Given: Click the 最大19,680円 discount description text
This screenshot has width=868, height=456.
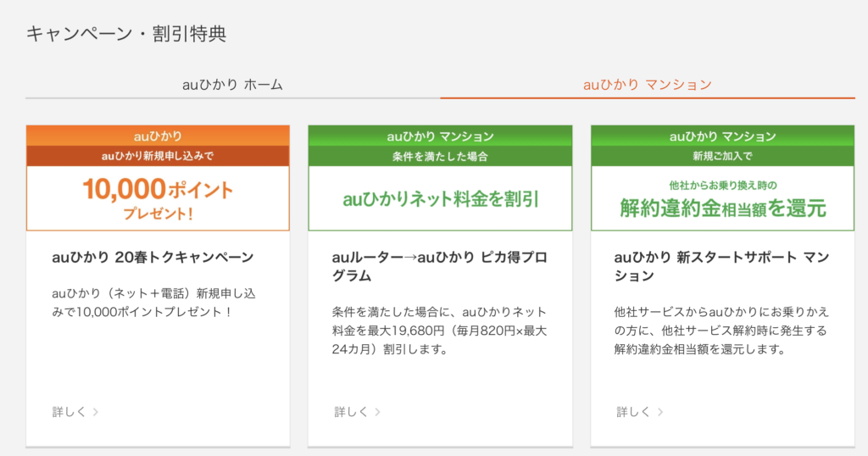Looking at the screenshot, I should tap(440, 331).
